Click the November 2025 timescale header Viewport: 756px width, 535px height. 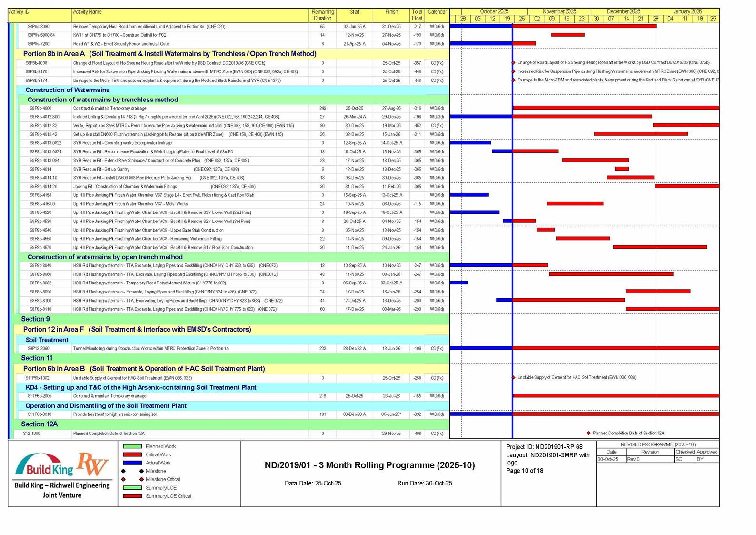click(x=559, y=11)
